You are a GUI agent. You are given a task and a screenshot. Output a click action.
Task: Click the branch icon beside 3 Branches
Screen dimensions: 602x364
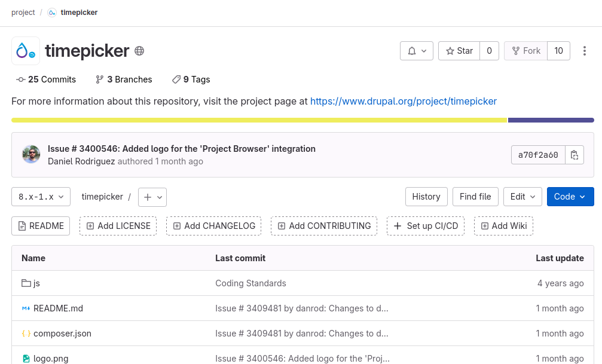click(99, 79)
